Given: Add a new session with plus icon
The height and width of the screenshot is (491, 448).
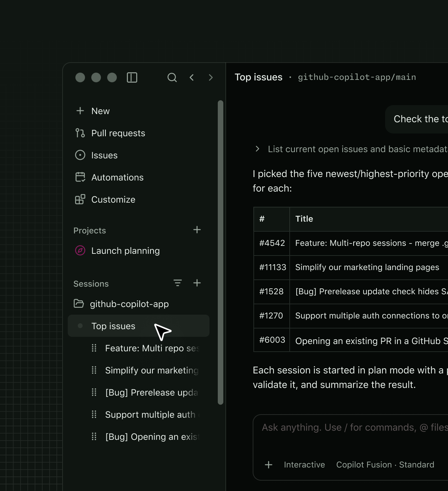Looking at the screenshot, I should [197, 283].
